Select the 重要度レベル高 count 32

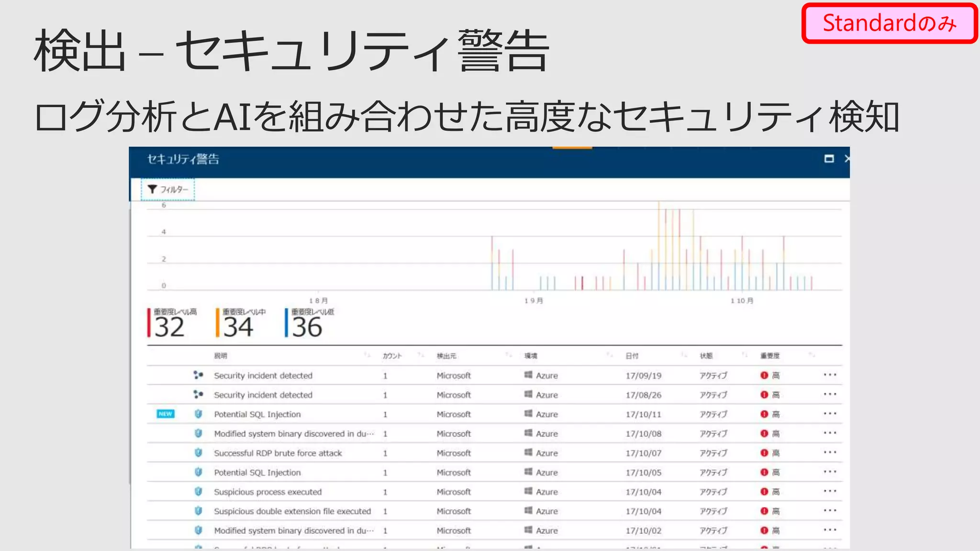(x=169, y=328)
